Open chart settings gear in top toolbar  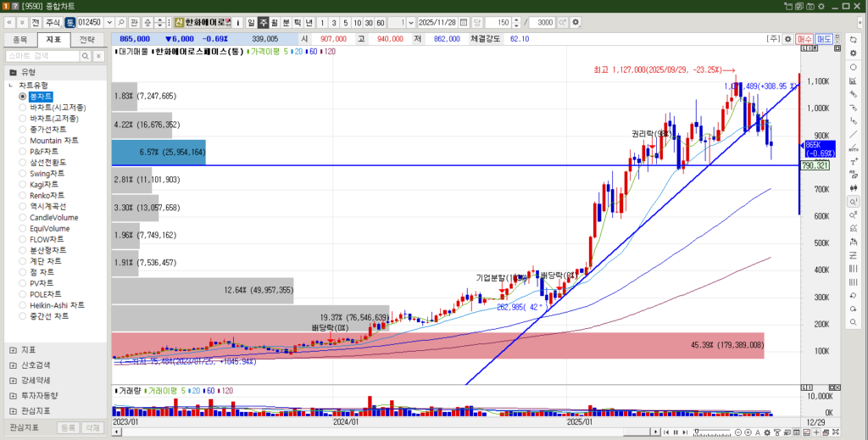(x=576, y=22)
